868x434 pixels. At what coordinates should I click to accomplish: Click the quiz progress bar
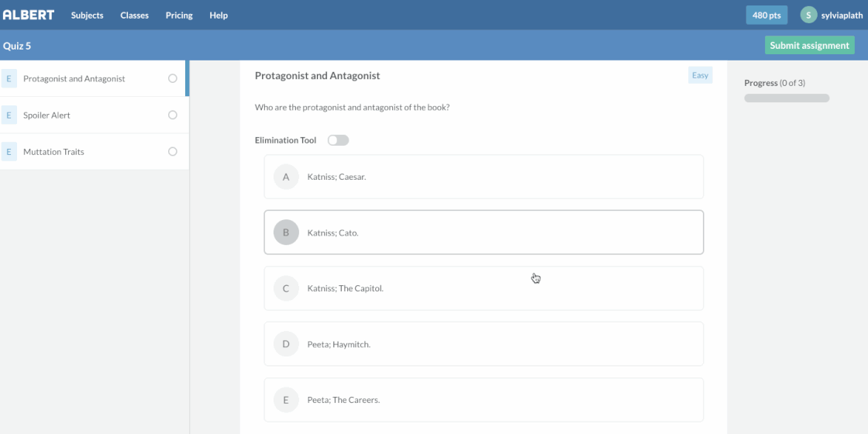pos(787,98)
